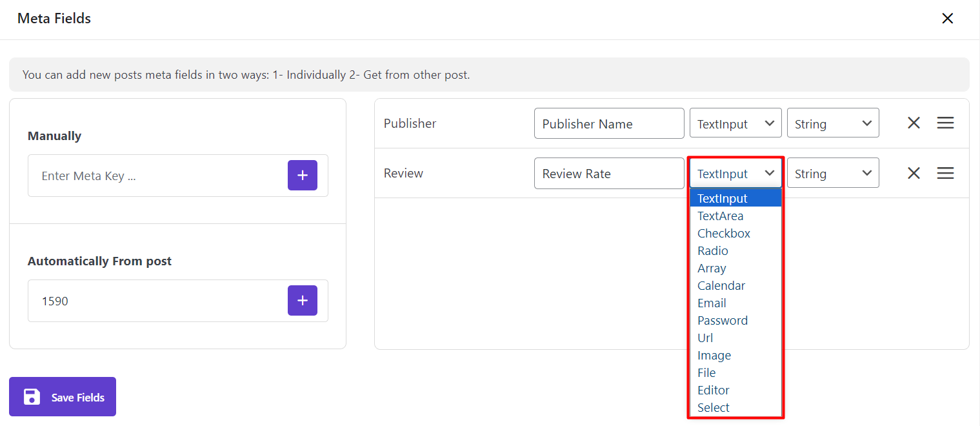Select Radio from the open dropdown list
Screen dimensions: 980x426
tap(713, 251)
